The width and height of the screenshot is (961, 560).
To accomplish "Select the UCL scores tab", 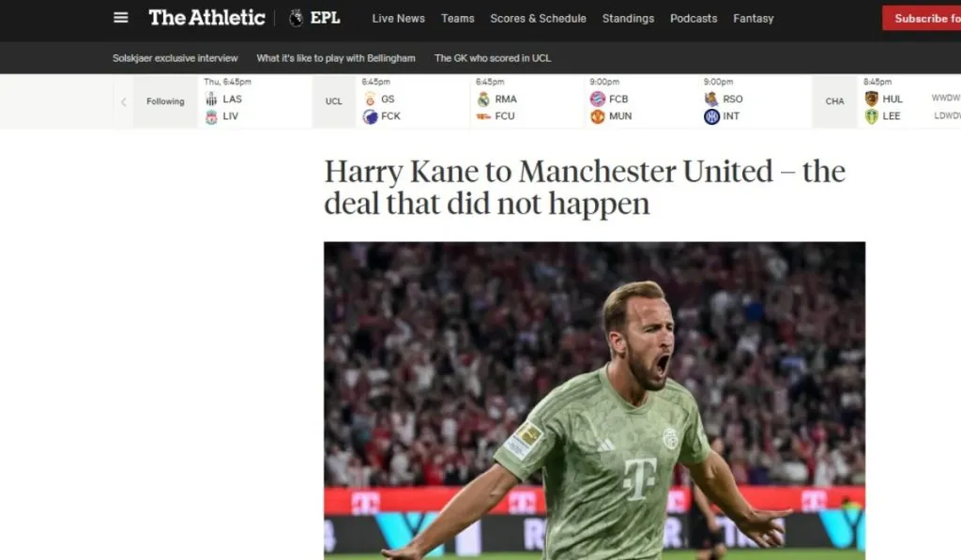I will coord(334,101).
